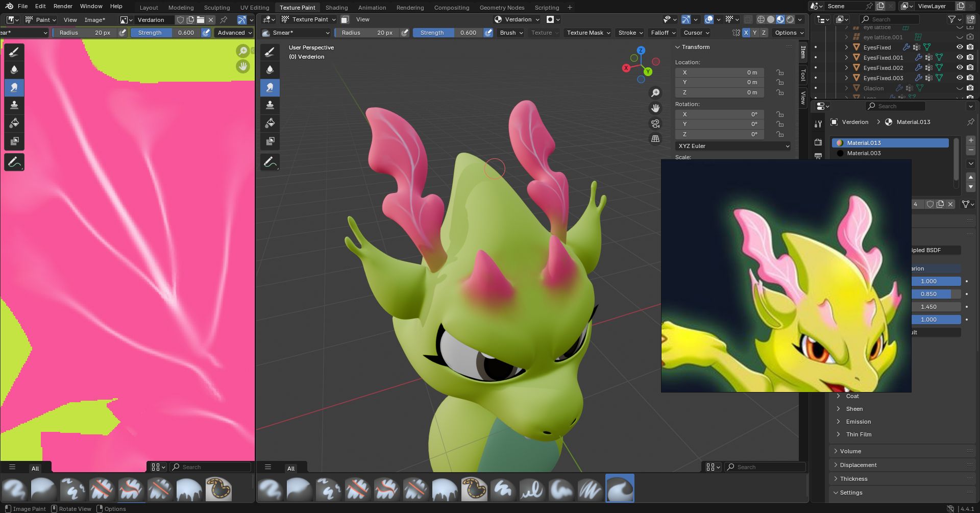Open the Tool tab in the viewport sidebar

click(x=803, y=76)
